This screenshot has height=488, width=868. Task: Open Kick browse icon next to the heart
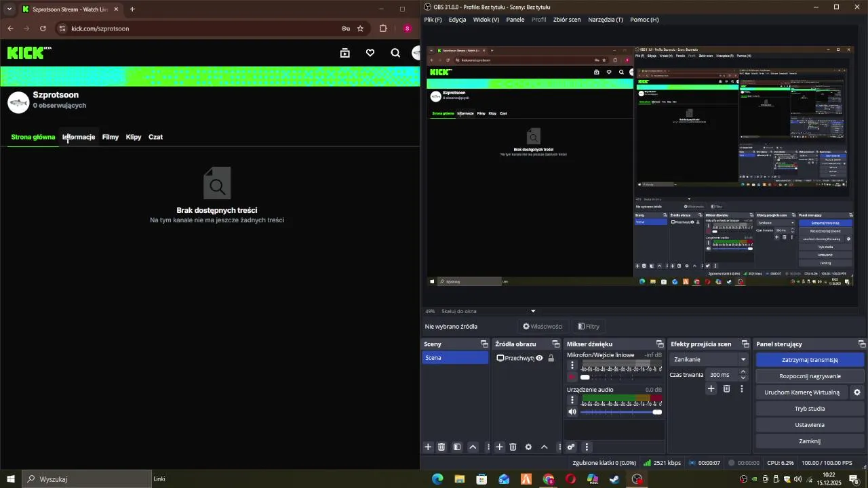[x=345, y=53]
